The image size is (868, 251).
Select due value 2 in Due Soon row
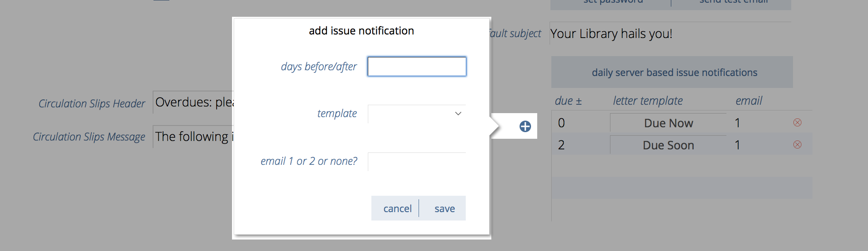(x=561, y=145)
